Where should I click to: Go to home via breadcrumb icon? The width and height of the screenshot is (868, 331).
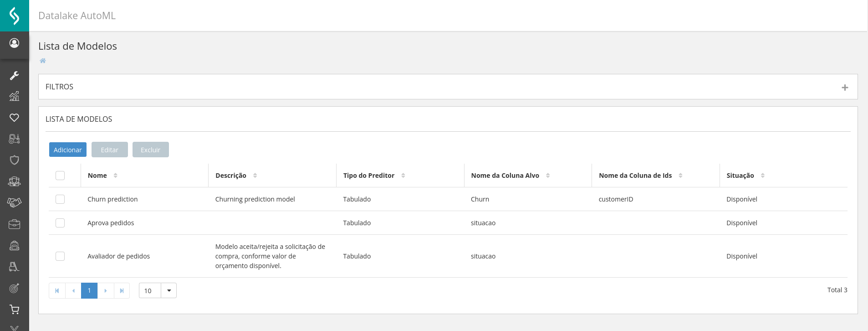43,61
